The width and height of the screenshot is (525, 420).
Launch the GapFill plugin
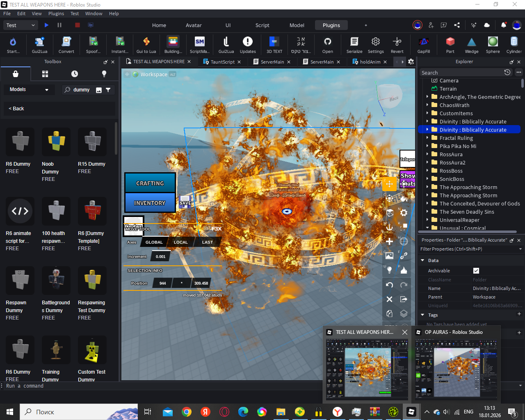(x=424, y=44)
